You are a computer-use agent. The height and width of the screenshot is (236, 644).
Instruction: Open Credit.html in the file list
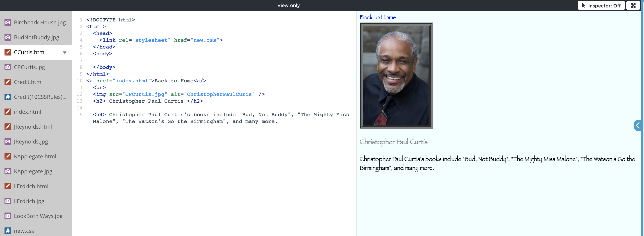pyautogui.click(x=28, y=82)
